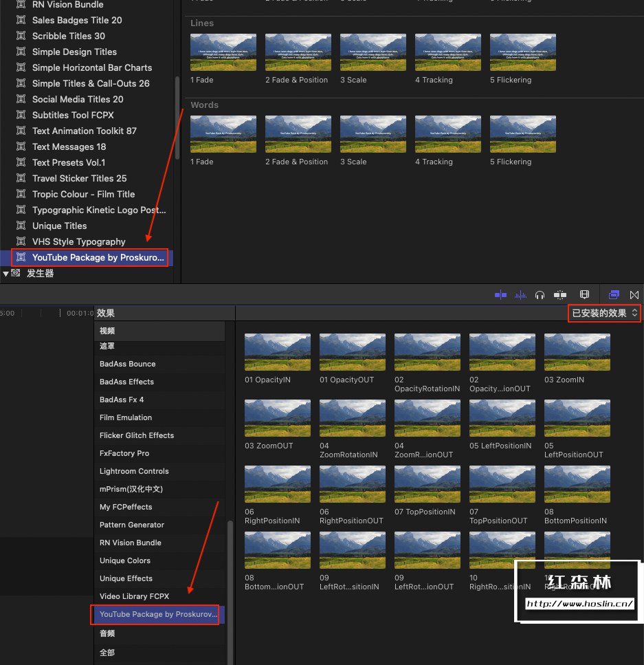
Task: Toggle the solo headphones icon
Action: 540,295
